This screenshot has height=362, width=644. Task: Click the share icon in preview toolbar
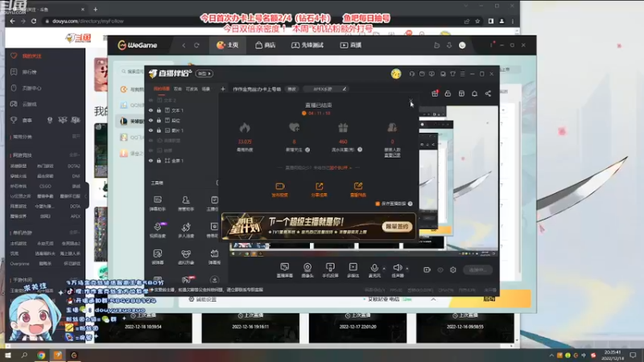(488, 93)
